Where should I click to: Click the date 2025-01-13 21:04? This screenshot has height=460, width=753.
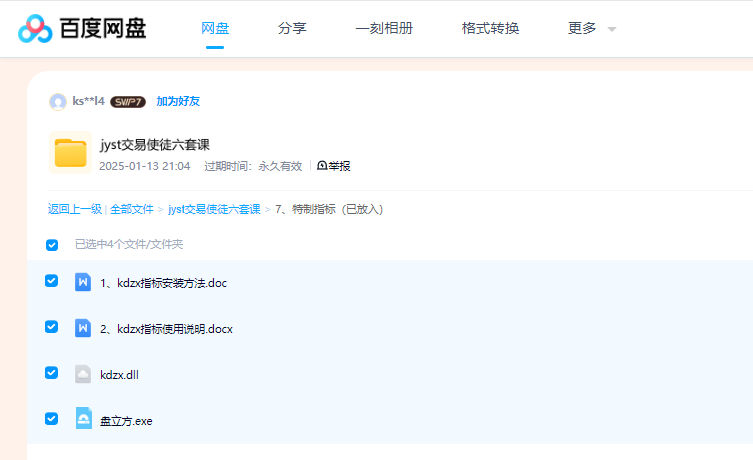click(x=145, y=166)
